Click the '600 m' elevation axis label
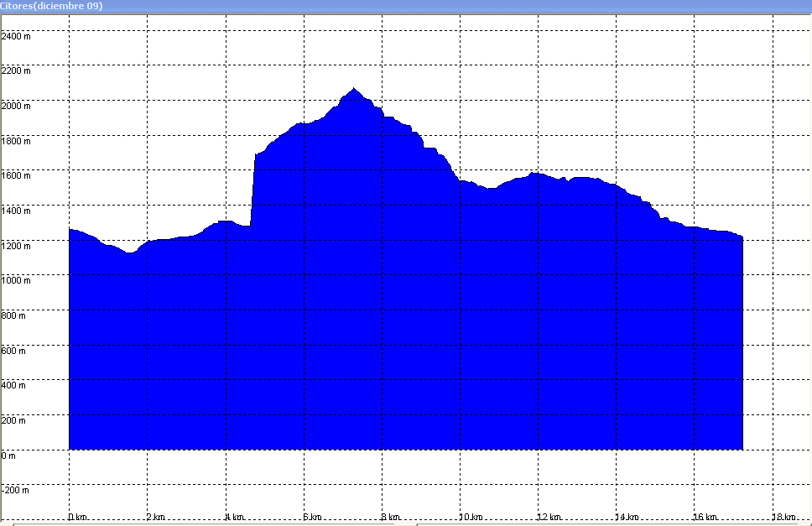 [x=13, y=351]
